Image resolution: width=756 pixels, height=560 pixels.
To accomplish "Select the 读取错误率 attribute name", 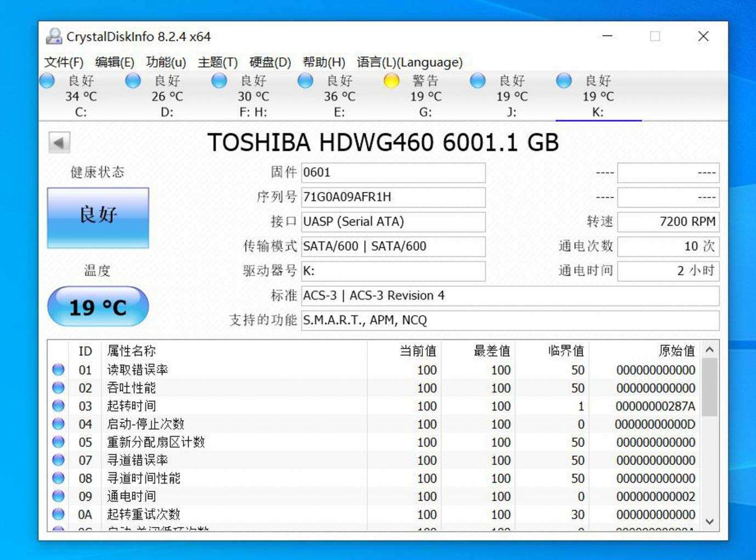I will (138, 370).
